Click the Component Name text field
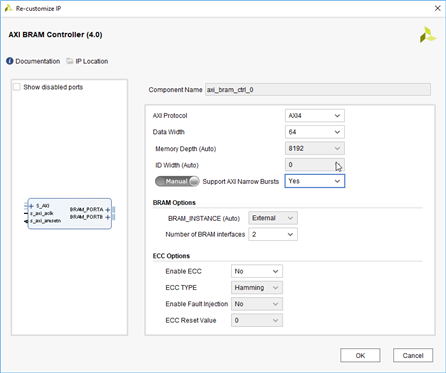Screen dimensions: 446x373 (x=318, y=90)
